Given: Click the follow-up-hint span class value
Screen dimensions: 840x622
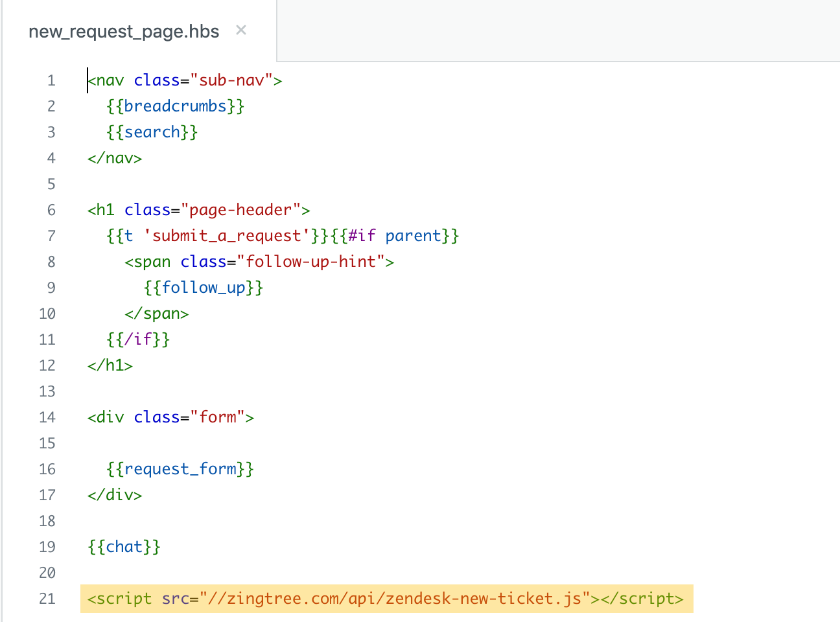Looking at the screenshot, I should [312, 261].
